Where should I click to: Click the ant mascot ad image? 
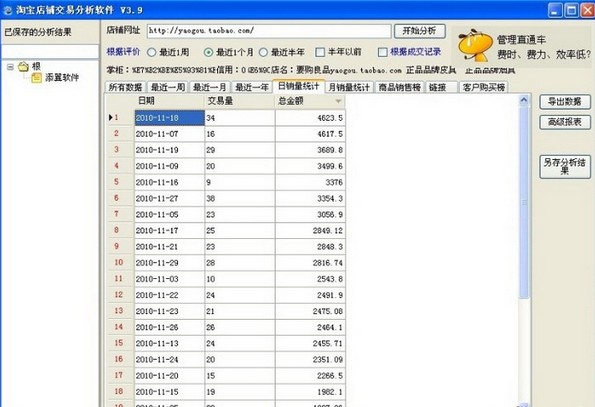(x=474, y=46)
